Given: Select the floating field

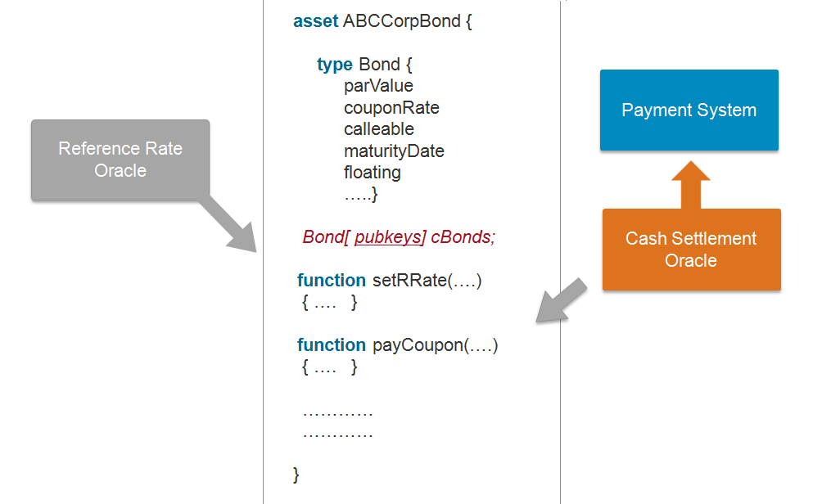Looking at the screenshot, I should click(x=373, y=173).
